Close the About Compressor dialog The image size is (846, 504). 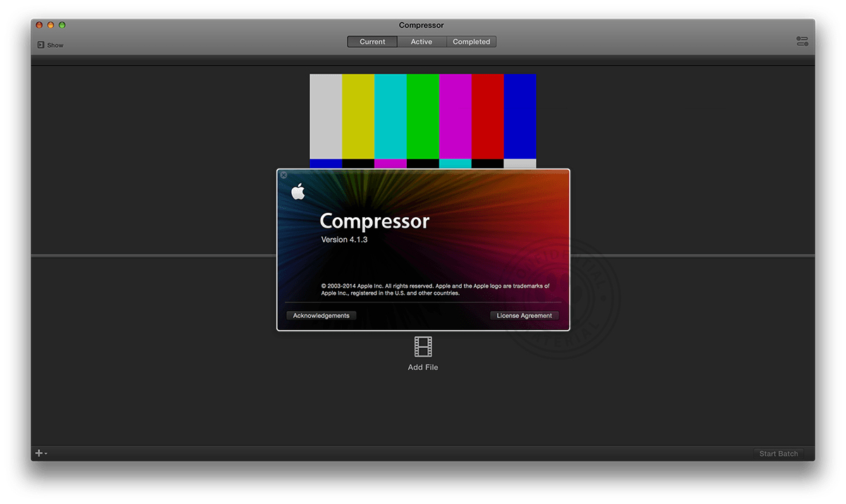[283, 175]
